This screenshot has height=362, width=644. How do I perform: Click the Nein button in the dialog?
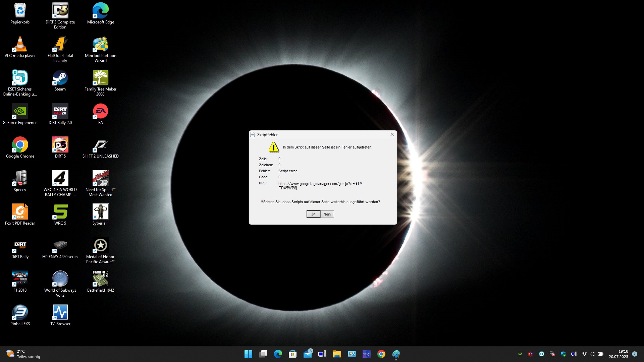click(x=327, y=214)
